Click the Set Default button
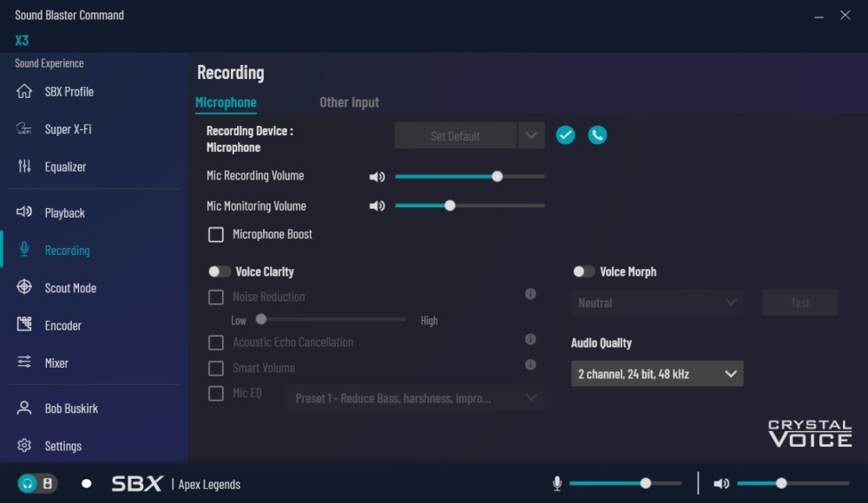The width and height of the screenshot is (868, 503). tap(455, 135)
